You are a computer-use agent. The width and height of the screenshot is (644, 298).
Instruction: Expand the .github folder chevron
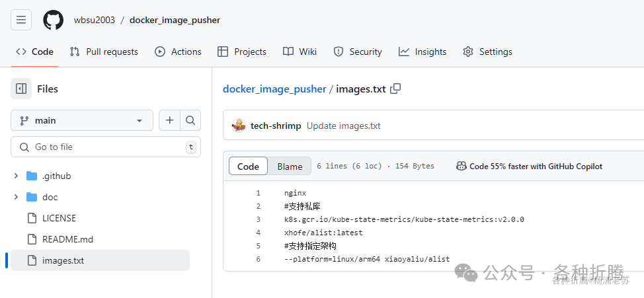[16, 176]
